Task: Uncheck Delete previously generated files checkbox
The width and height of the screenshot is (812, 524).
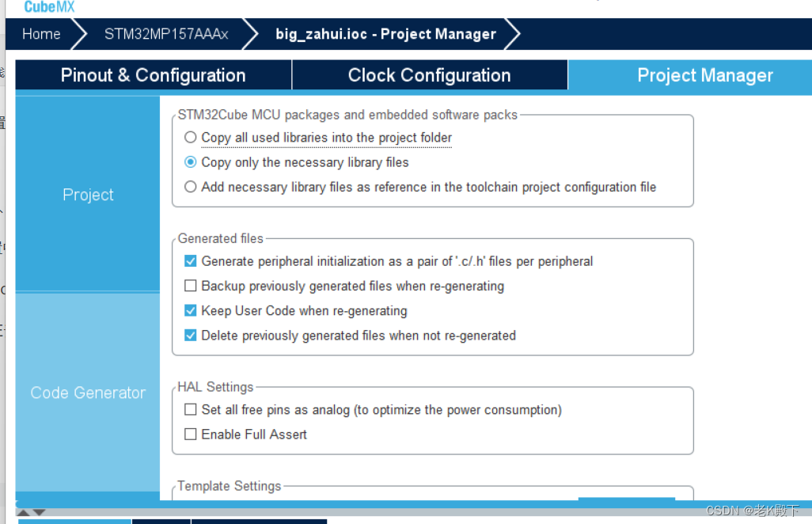Action: [190, 336]
